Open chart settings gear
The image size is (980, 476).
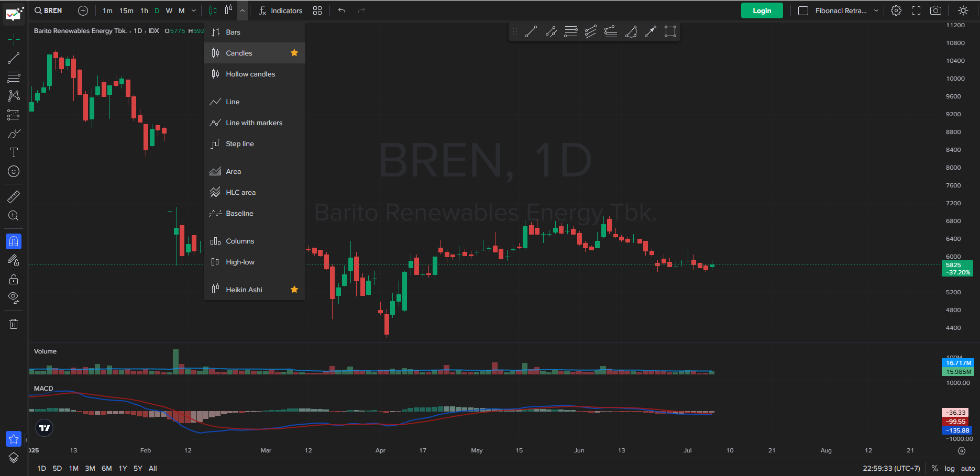tap(896, 10)
